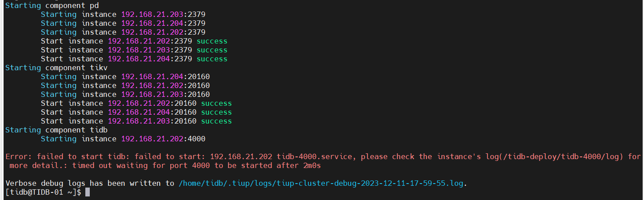Click "success" next to 192.168.21.202:2379

212,41
